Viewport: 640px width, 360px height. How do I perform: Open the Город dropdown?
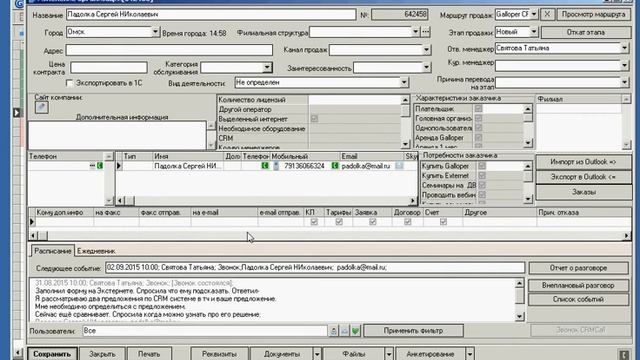pos(155,32)
